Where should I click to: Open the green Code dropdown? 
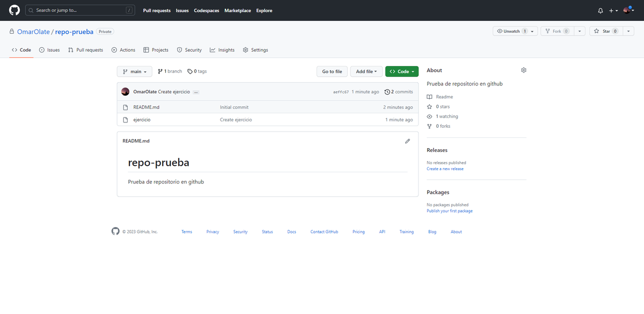(402, 71)
